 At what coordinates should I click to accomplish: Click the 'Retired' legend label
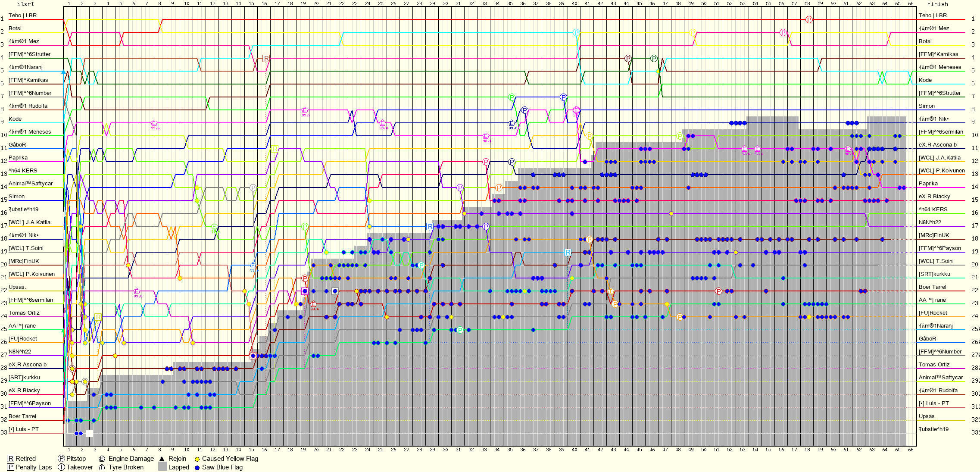coord(26,459)
